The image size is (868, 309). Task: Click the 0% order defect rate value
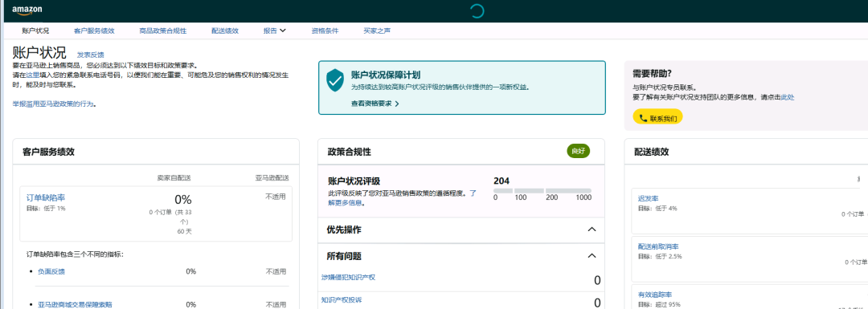[x=182, y=200]
